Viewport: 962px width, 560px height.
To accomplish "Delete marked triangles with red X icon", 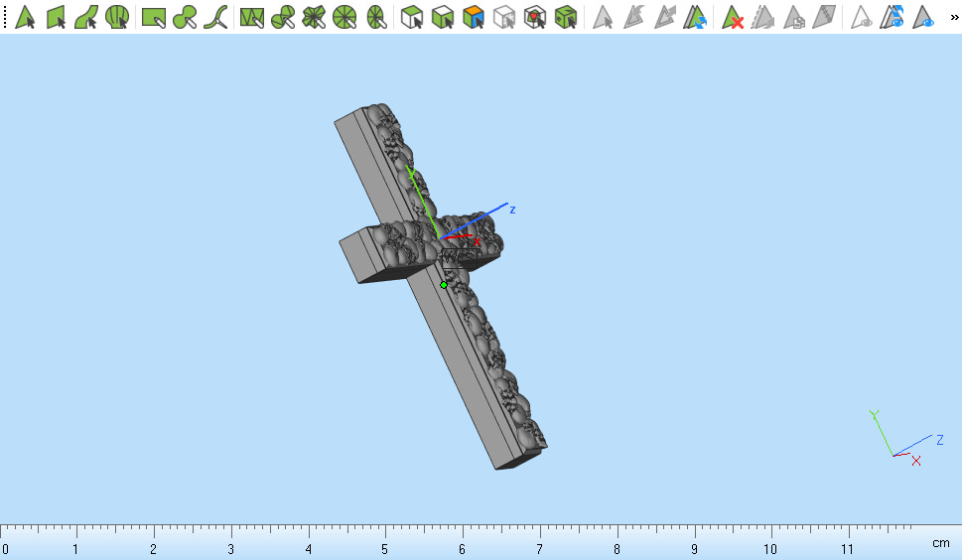I will point(732,17).
